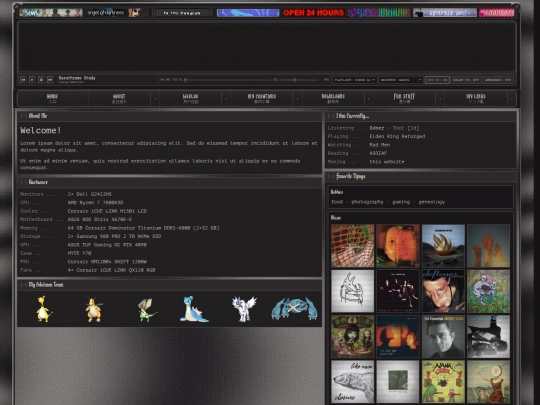Image resolution: width=540 pixels, height=405 pixels.
Task: Click the blue Lapras sprite
Action: click(x=194, y=309)
